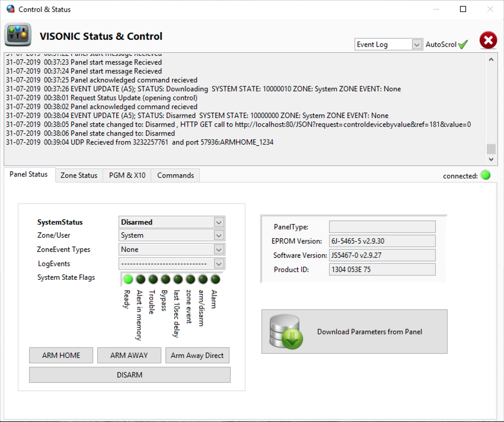Image resolution: width=504 pixels, height=422 pixels.
Task: Open the Commands tab
Action: [x=176, y=175]
